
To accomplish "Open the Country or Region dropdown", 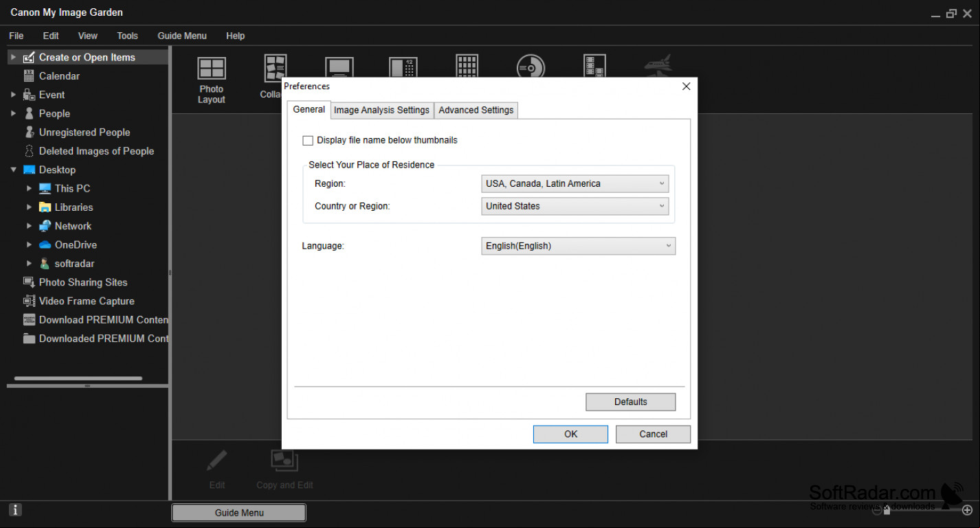I will click(575, 206).
